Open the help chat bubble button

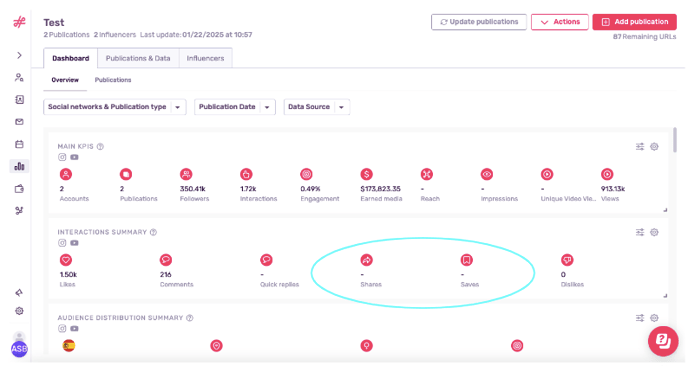[663, 341]
